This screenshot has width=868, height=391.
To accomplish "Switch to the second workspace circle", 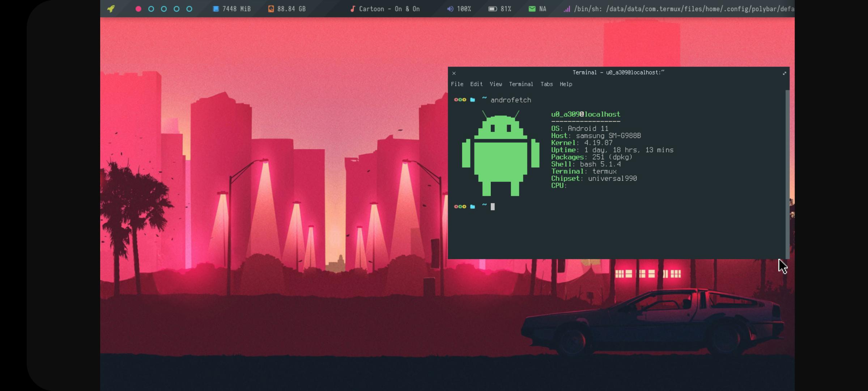I will (151, 8).
